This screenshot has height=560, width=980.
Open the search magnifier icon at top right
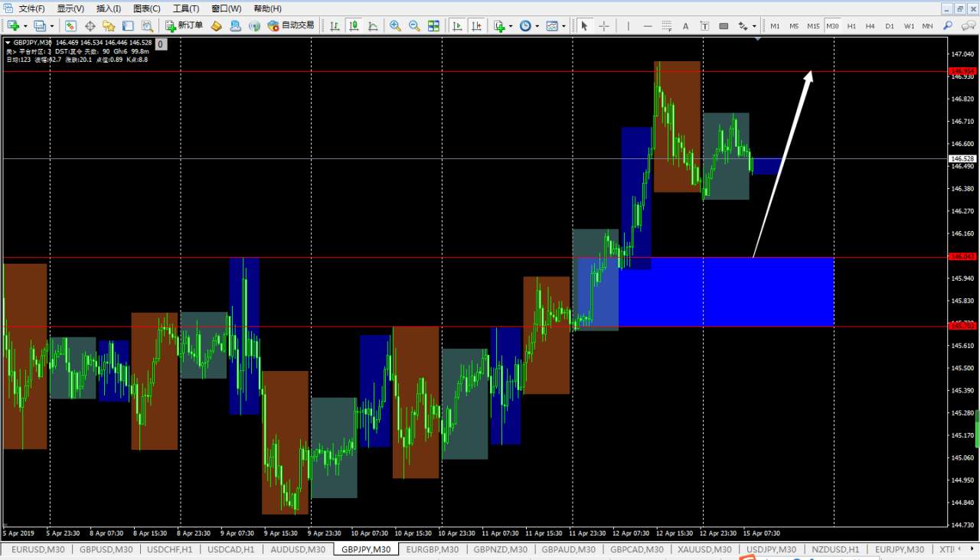948,26
